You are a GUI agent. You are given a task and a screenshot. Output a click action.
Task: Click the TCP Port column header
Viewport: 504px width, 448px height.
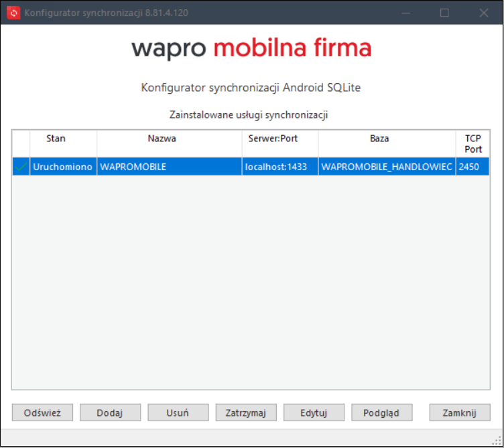[472, 143]
